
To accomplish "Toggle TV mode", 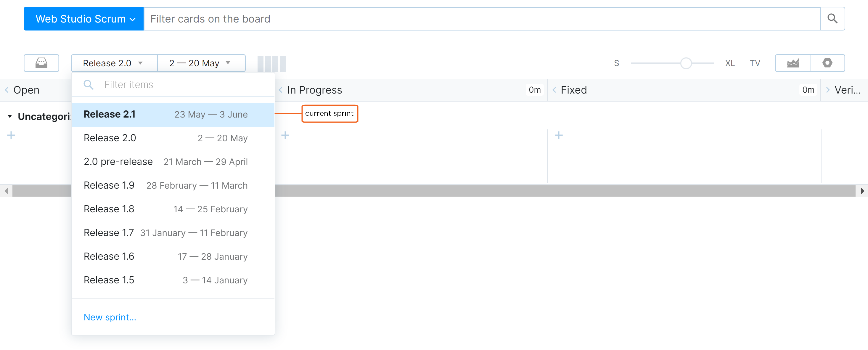I will 754,63.
